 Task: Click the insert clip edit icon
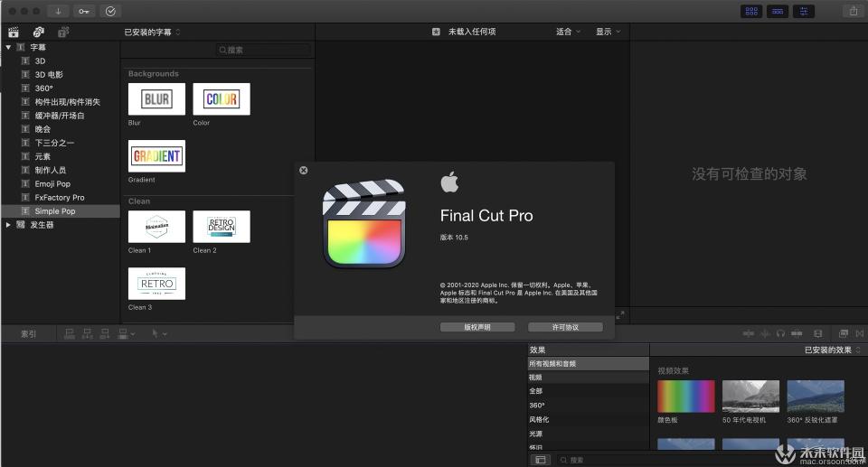pos(88,333)
